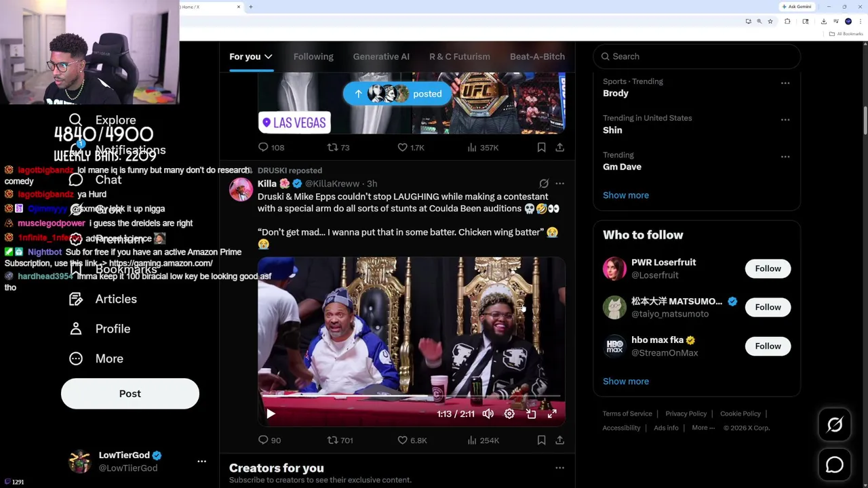The height and width of the screenshot is (488, 868).
Task: Open the All Bookmarks folder
Action: coord(846,34)
